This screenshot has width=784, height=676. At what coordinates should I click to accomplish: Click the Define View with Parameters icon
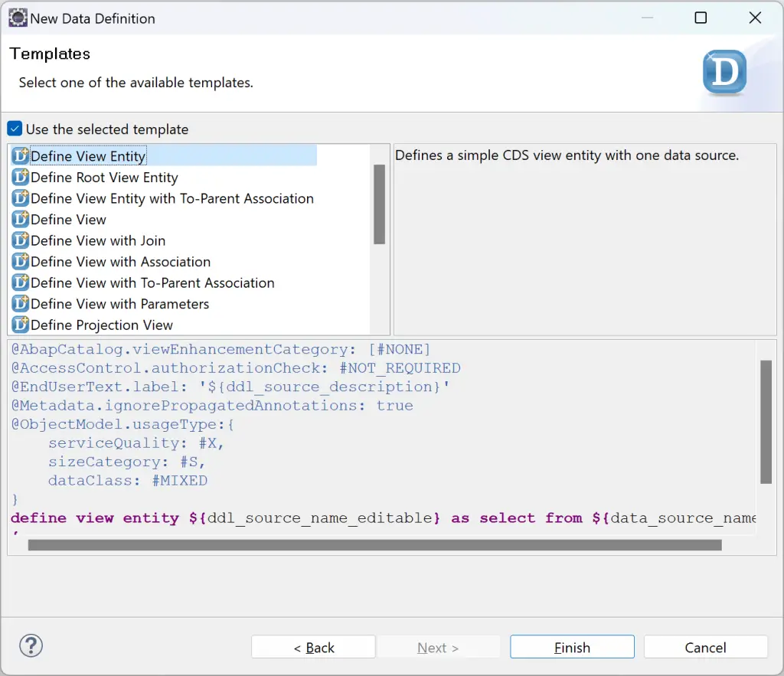21,303
